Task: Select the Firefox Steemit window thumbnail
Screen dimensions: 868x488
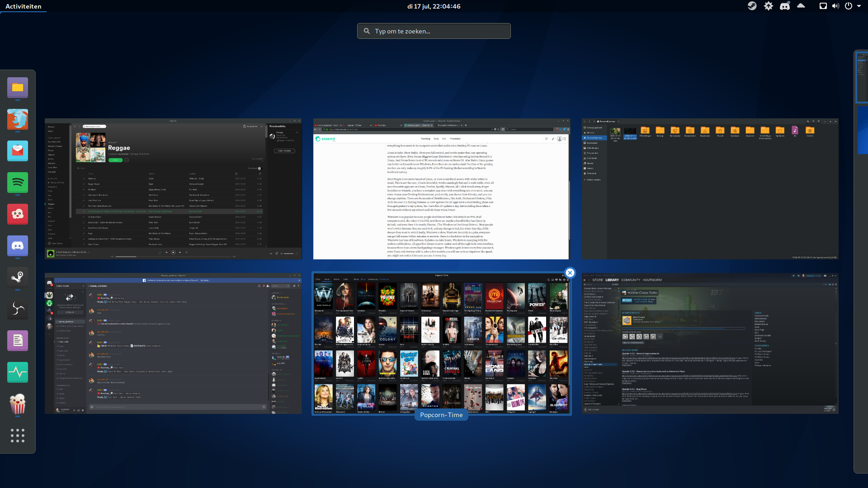Action: coord(441,189)
